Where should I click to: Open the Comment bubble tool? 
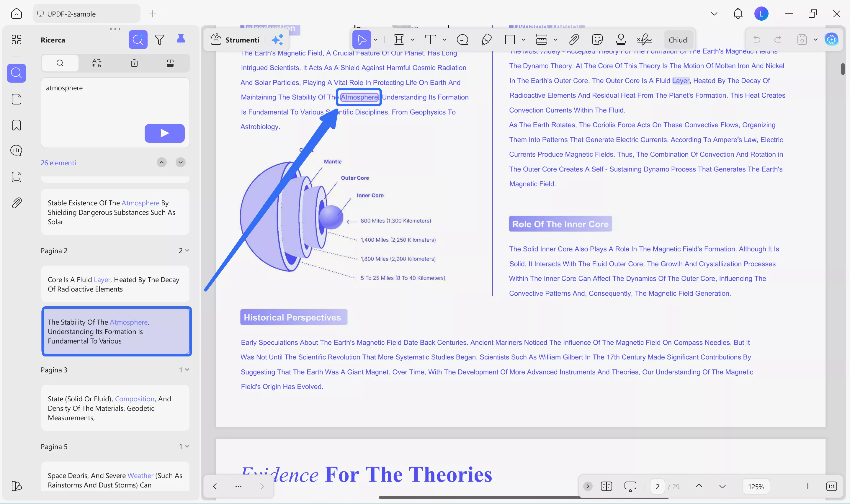point(462,40)
